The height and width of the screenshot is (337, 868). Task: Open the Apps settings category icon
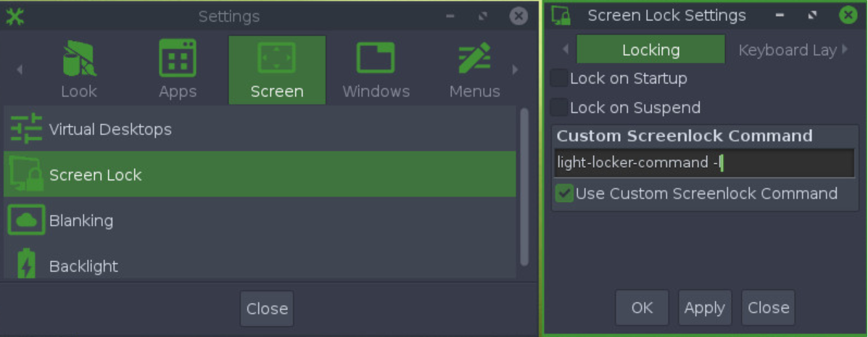click(177, 58)
